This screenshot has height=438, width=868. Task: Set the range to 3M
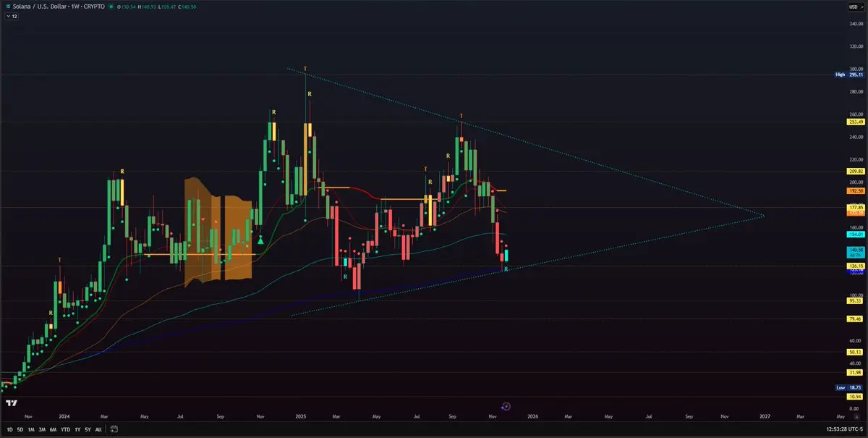pos(43,429)
